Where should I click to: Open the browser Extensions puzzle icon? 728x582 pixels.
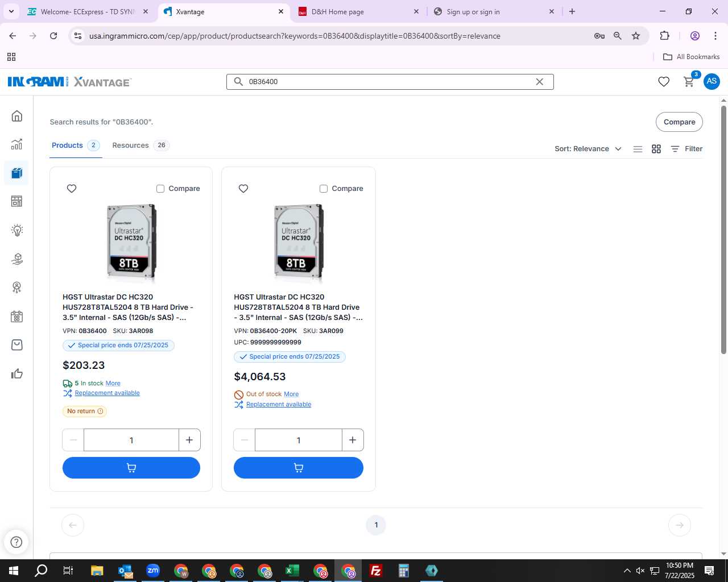click(x=664, y=36)
